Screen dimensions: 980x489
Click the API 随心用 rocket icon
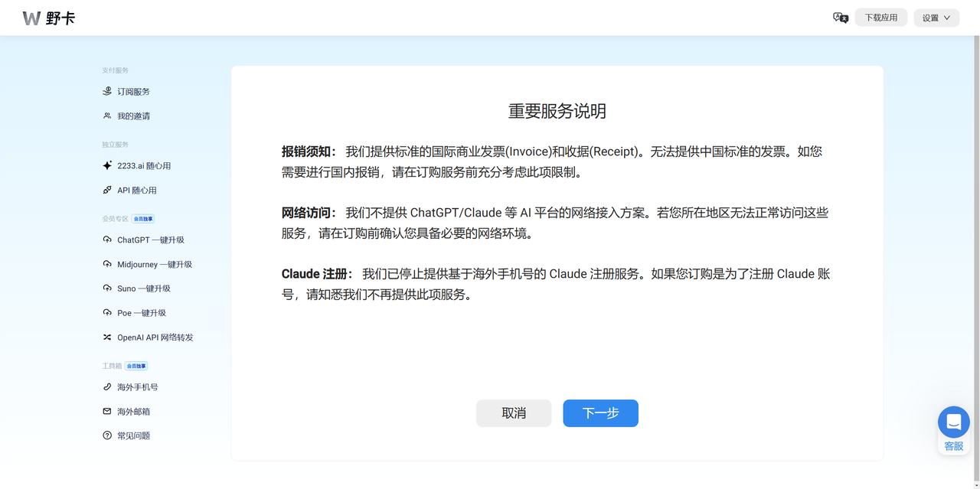coord(107,190)
